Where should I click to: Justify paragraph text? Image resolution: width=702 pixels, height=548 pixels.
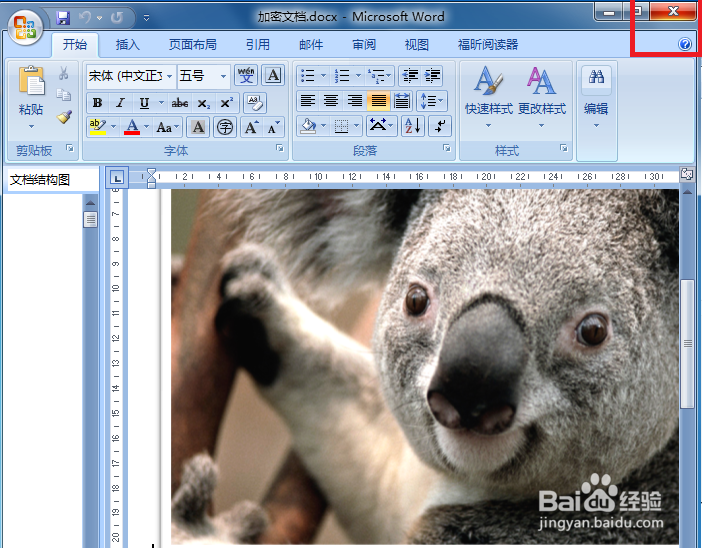pyautogui.click(x=378, y=101)
